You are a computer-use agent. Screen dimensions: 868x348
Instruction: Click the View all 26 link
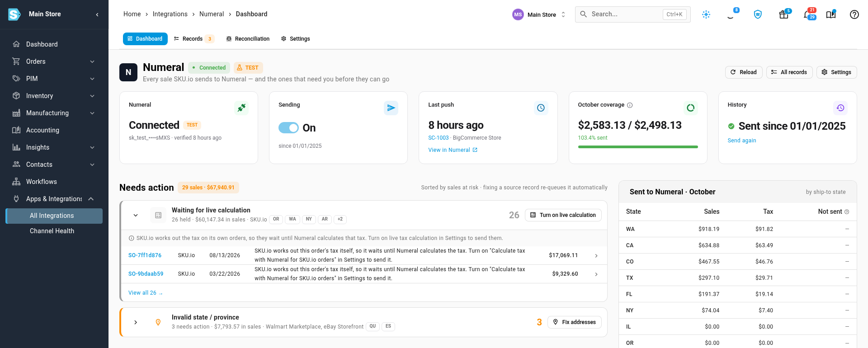coord(146,293)
